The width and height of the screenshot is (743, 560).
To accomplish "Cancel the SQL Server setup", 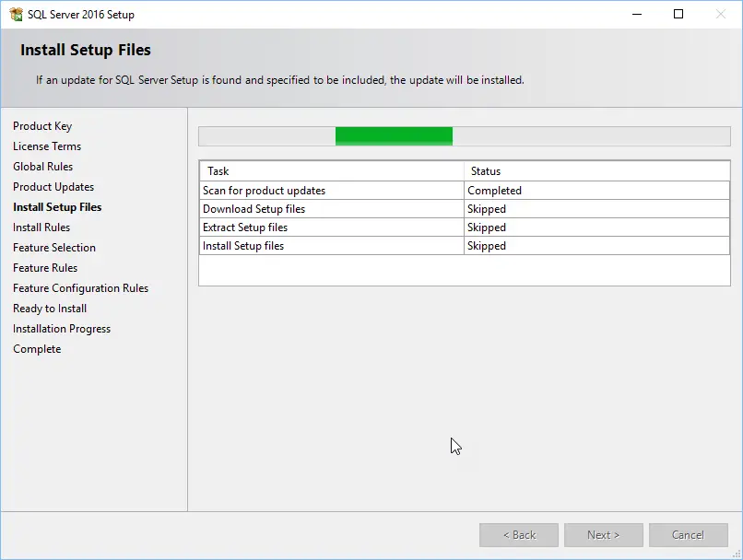I will point(689,534).
